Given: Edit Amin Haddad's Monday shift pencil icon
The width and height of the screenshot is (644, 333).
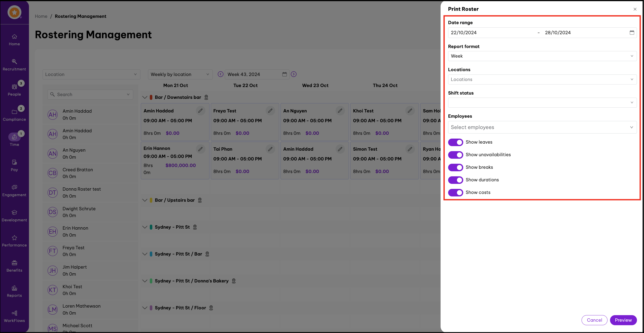Looking at the screenshot, I should pos(200,111).
